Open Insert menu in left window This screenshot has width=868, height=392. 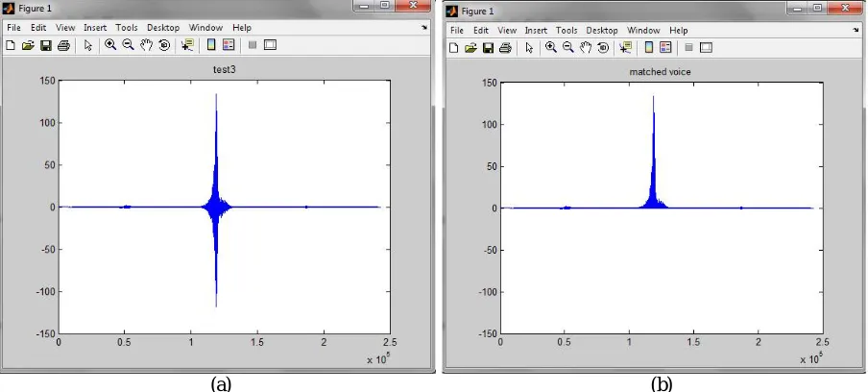(95, 27)
